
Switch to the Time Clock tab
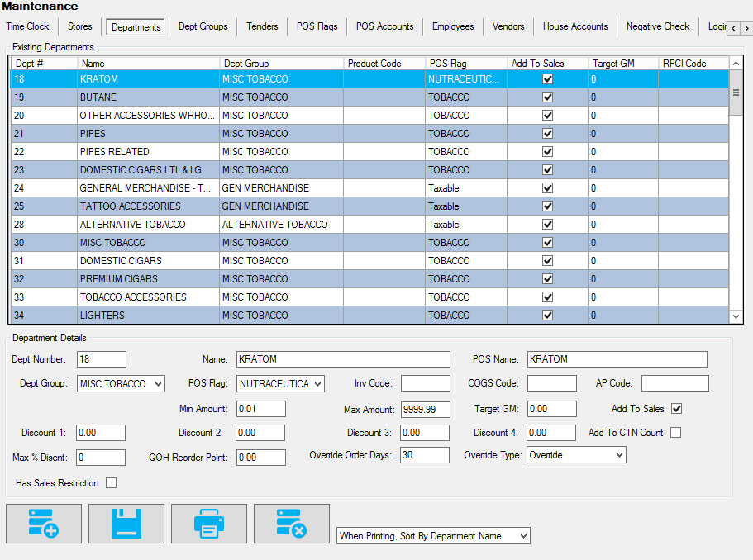click(x=27, y=26)
